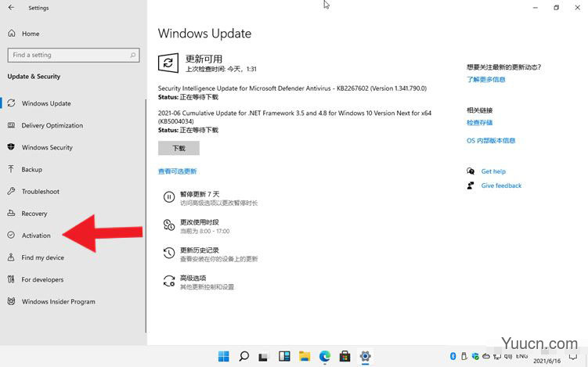Click the Get help chat icon

(471, 171)
